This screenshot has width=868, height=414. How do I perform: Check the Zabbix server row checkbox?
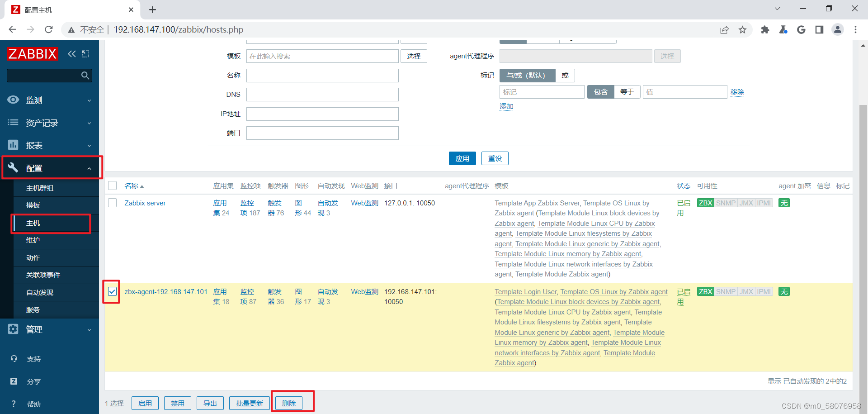(113, 203)
